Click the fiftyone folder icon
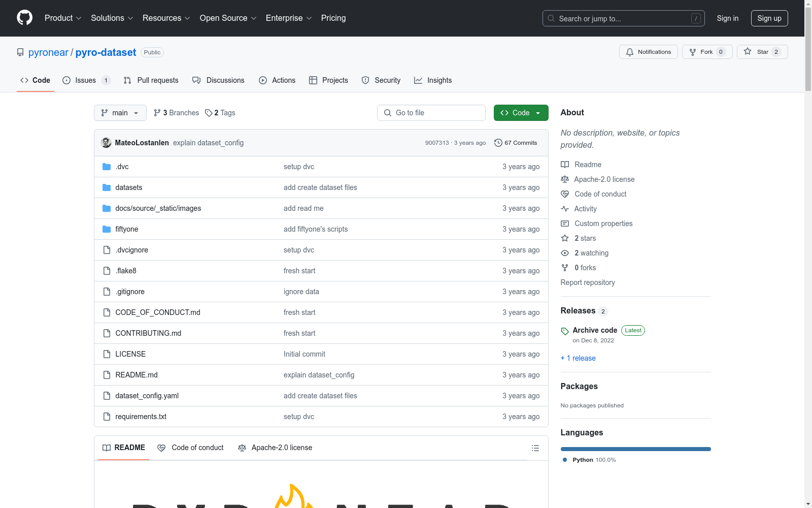The image size is (812, 508). point(107,229)
